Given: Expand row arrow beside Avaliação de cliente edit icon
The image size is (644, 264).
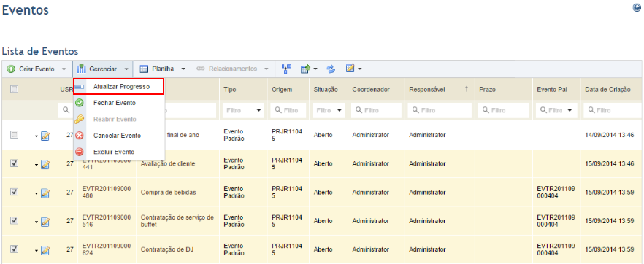Looking at the screenshot, I should click(37, 165).
